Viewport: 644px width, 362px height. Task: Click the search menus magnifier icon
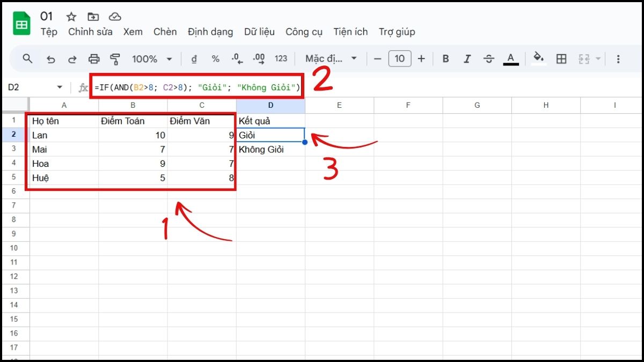click(x=28, y=58)
